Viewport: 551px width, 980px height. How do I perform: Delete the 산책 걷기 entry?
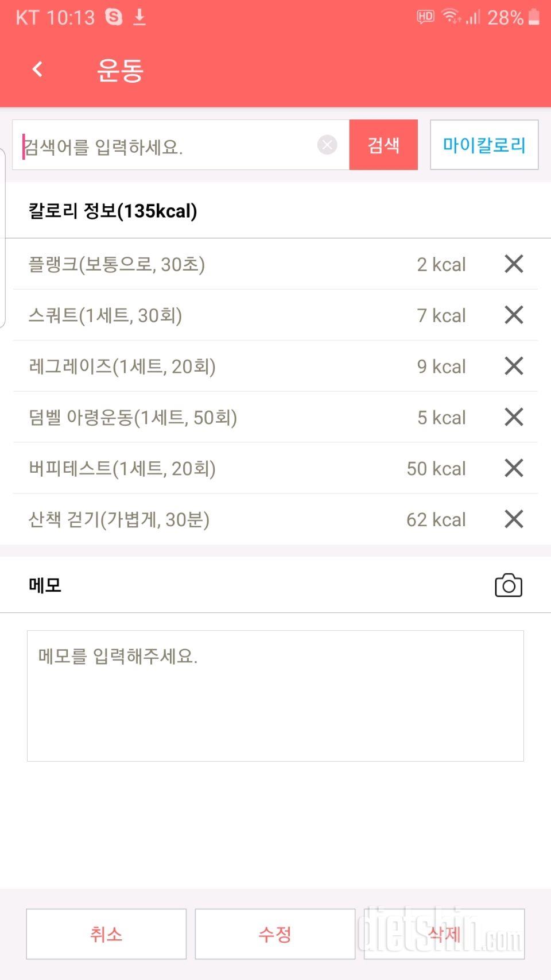tap(514, 519)
